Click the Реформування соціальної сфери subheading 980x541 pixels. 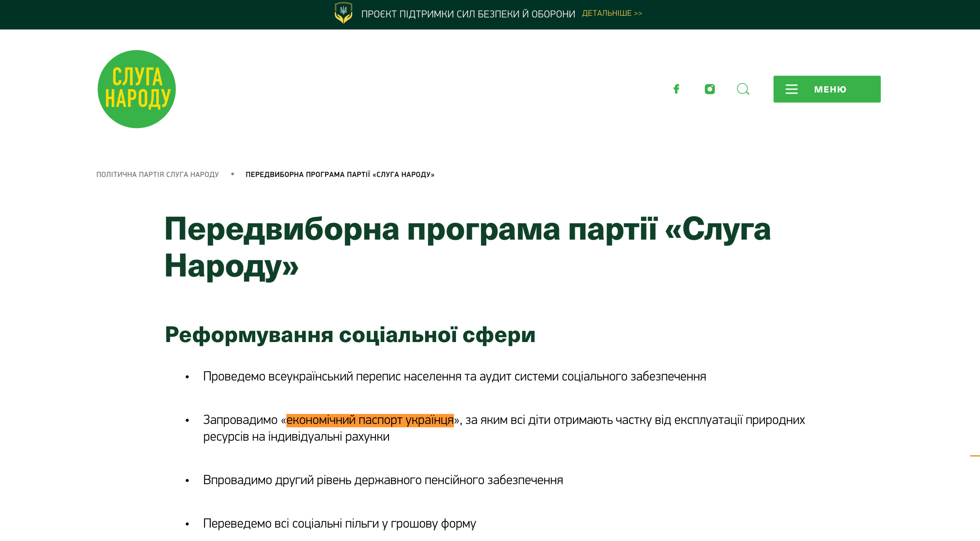[350, 335]
